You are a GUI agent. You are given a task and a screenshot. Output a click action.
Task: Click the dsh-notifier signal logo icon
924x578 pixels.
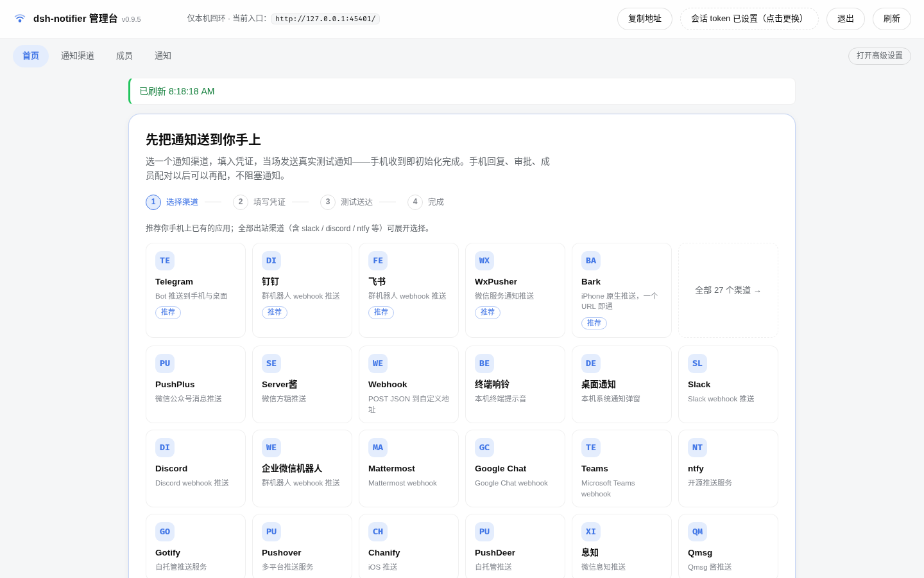[20, 19]
